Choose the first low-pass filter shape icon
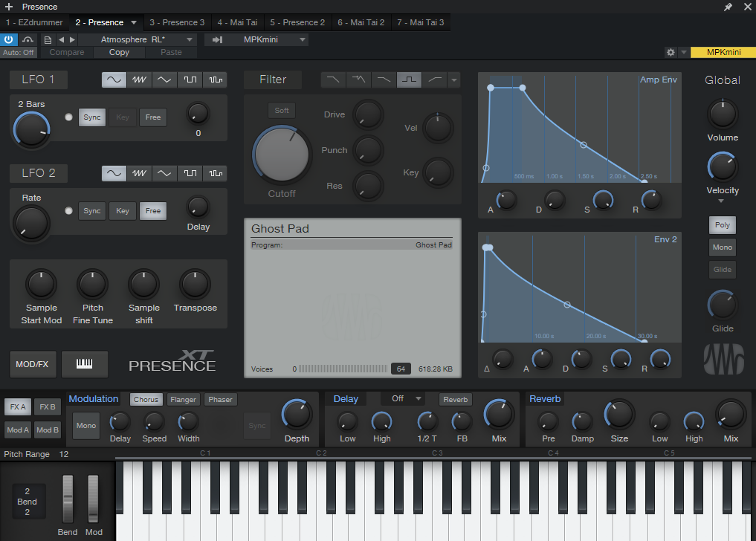The width and height of the screenshot is (756, 541). coord(333,80)
